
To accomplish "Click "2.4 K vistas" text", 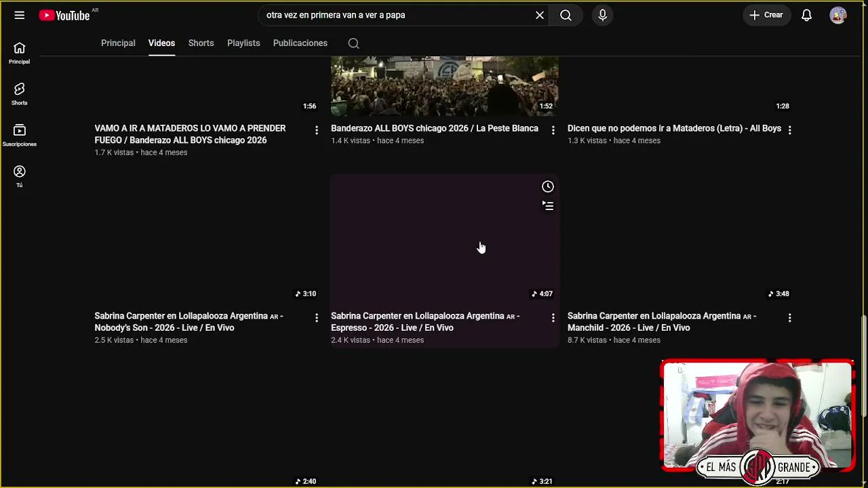I will 351,340.
